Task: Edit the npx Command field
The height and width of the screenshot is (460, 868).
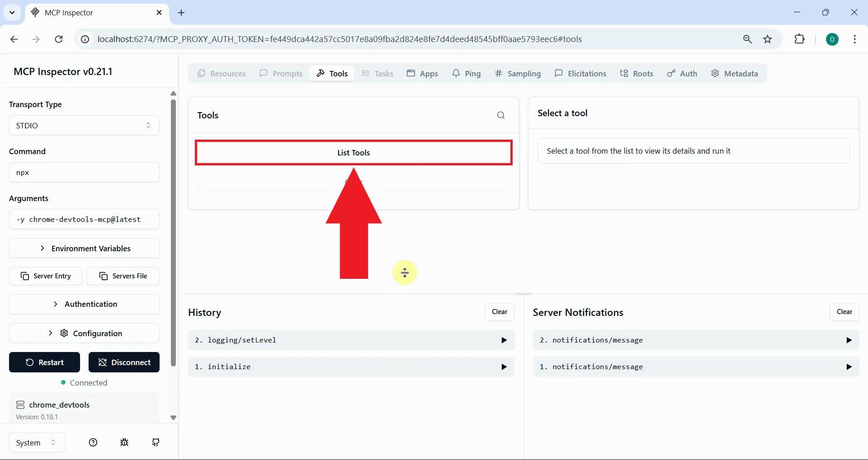Action: click(84, 172)
